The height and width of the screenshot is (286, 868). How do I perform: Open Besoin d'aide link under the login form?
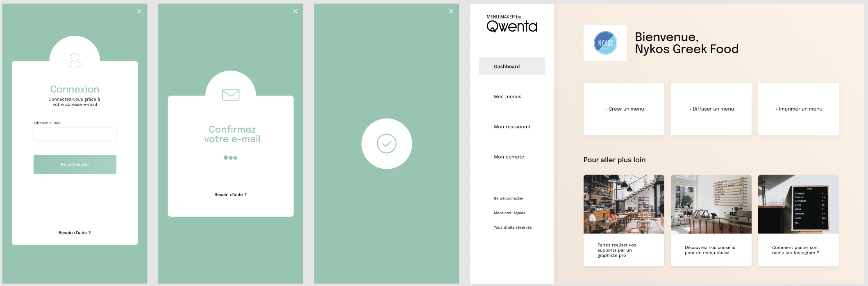75,233
